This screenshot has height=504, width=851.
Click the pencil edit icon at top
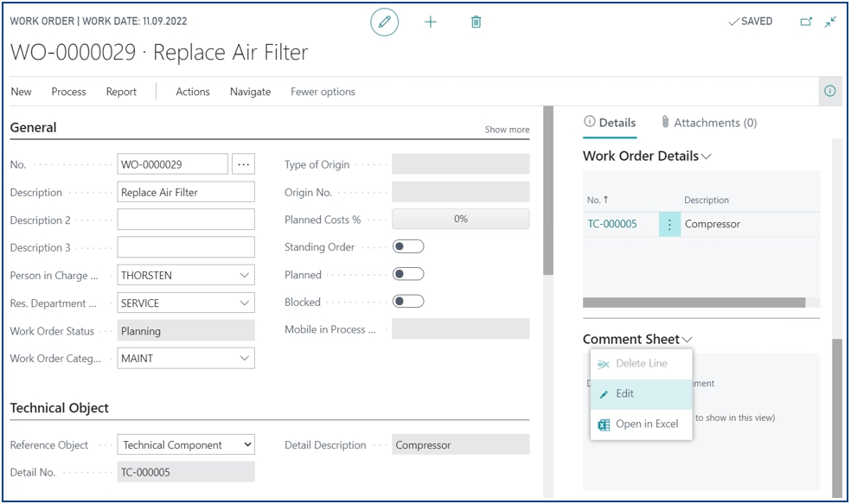[384, 22]
